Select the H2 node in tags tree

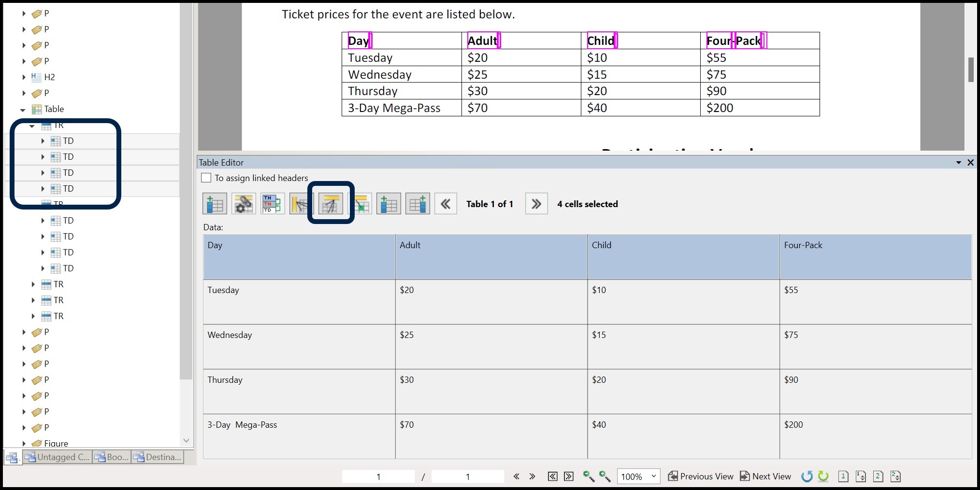tap(49, 77)
